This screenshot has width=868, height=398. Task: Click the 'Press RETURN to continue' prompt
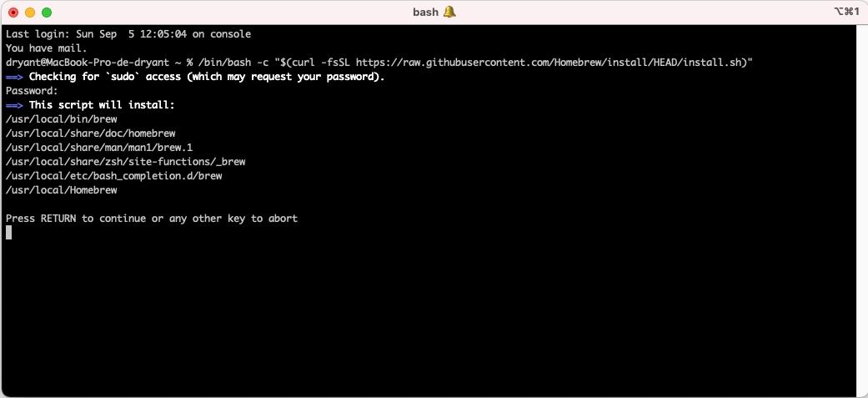point(152,219)
